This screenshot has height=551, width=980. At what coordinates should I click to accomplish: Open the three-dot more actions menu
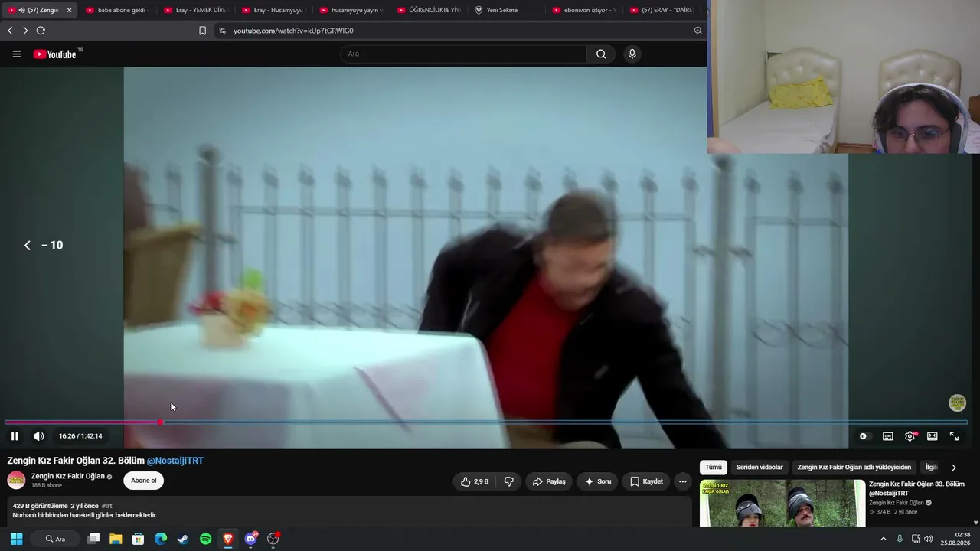point(683,481)
